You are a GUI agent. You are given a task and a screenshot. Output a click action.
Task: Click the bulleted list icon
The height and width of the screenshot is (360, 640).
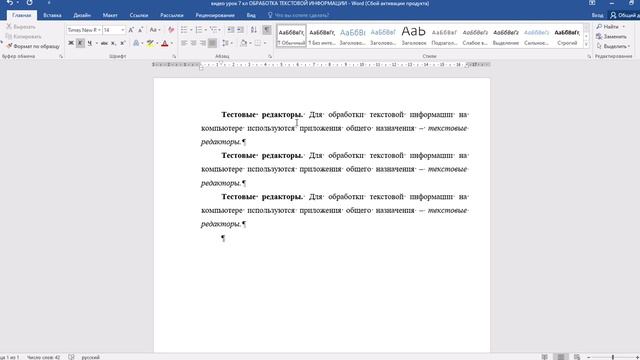[x=184, y=30]
